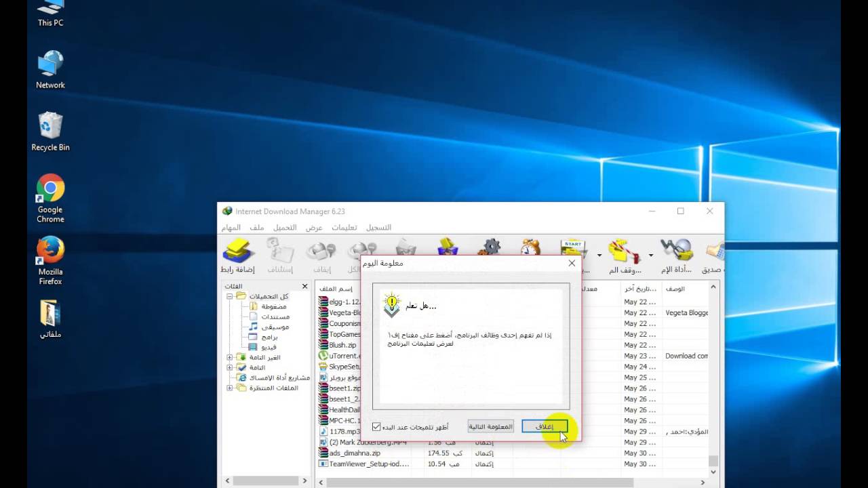868x488 pixels.
Task: Open the Start Queue dropdown arrow
Action: tap(599, 256)
